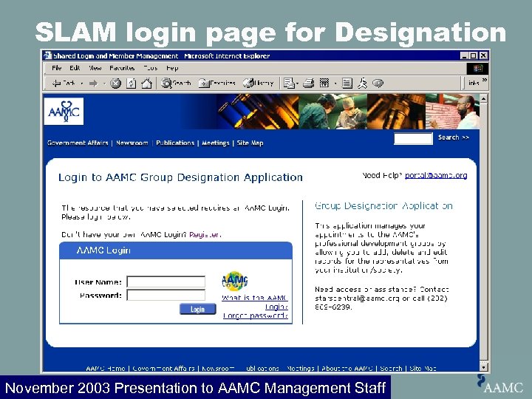Focus the Password field
The image size is (532, 399).
[x=166, y=295]
